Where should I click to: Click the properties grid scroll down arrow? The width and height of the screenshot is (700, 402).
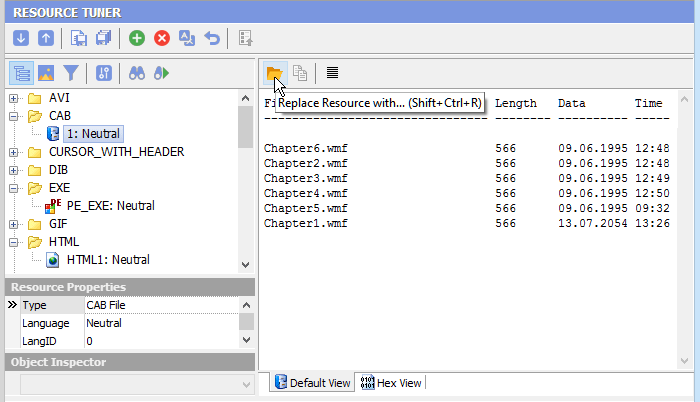(x=246, y=340)
